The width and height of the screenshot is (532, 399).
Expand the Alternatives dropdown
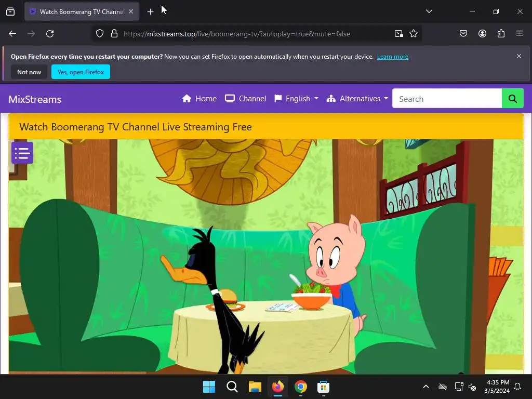[x=357, y=99]
